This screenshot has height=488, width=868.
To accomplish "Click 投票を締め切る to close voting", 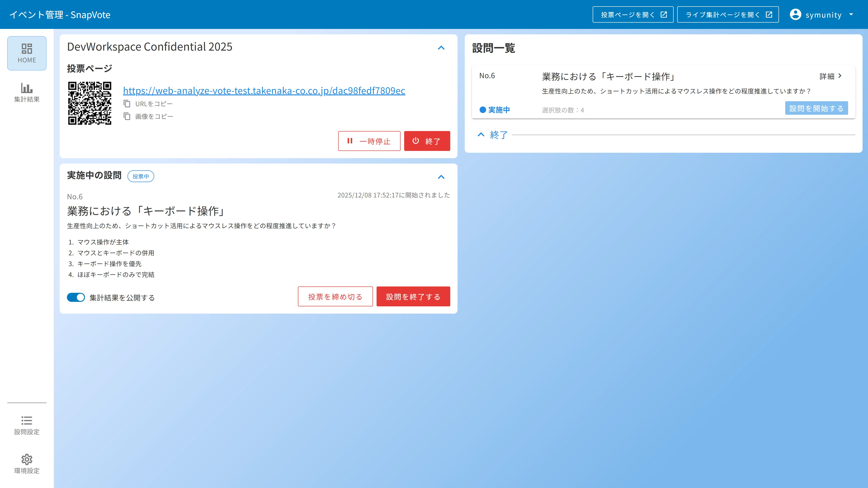I will click(335, 296).
